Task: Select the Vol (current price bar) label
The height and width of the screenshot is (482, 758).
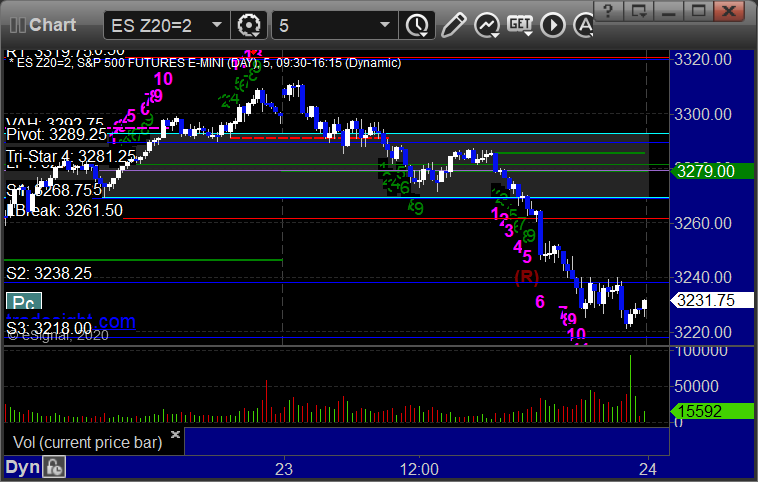Action: (87, 442)
